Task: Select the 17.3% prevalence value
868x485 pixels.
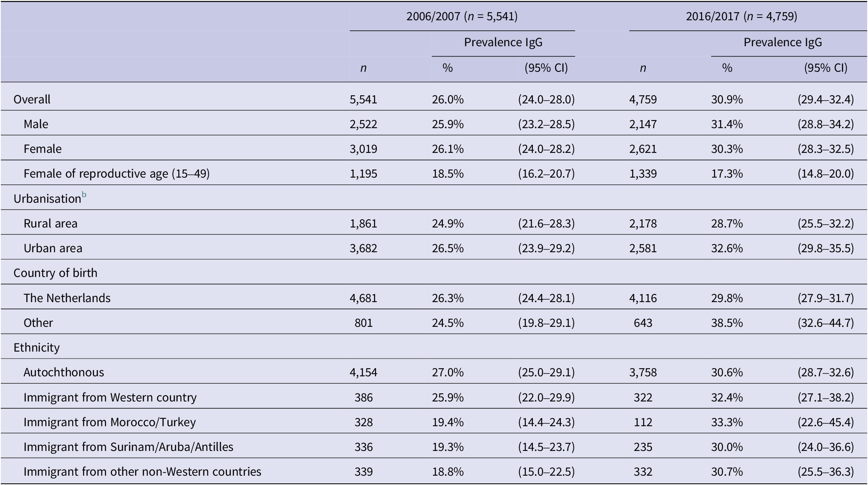Action: point(727,174)
